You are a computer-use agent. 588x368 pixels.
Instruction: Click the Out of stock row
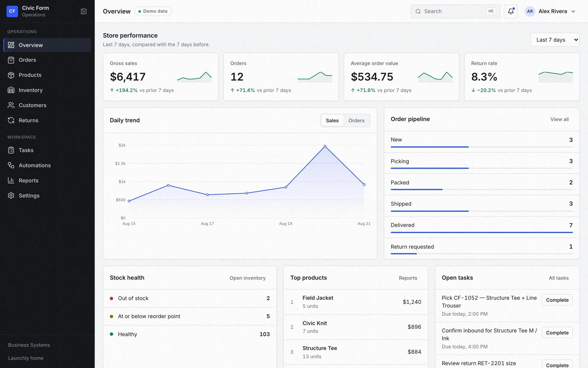click(x=190, y=298)
